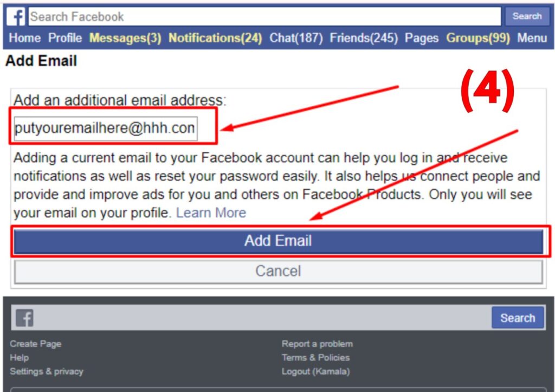Open Messages(3) in the navigation bar

point(125,38)
